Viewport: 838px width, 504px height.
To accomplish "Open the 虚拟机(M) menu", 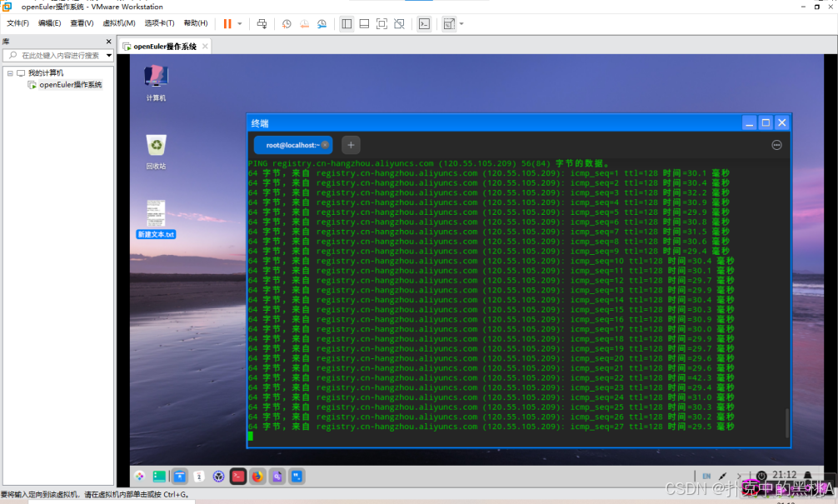I will click(x=118, y=23).
